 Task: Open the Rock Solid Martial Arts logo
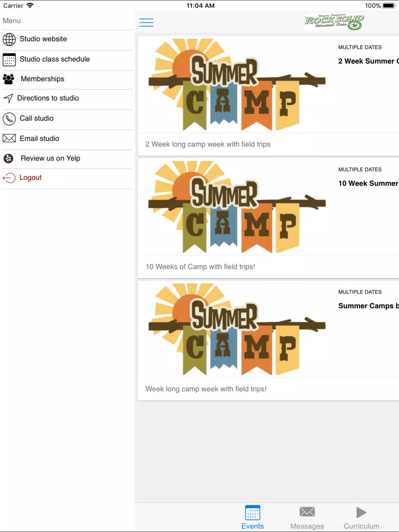coord(334,22)
